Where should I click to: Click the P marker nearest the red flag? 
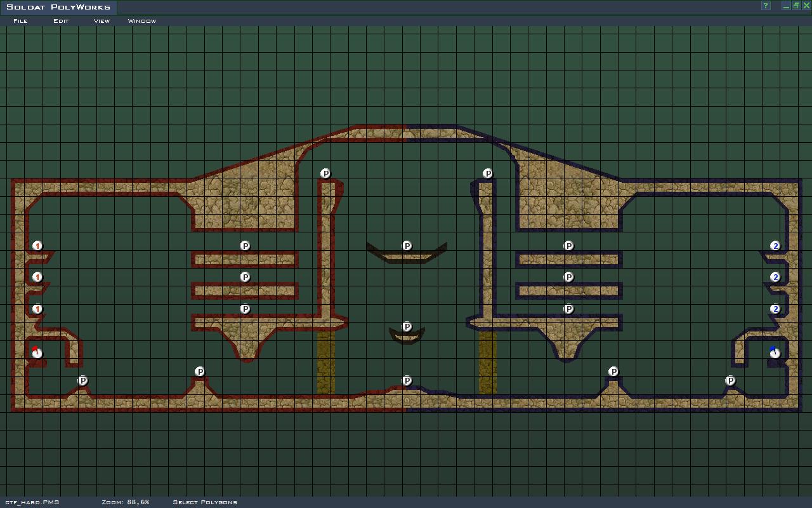click(x=82, y=381)
